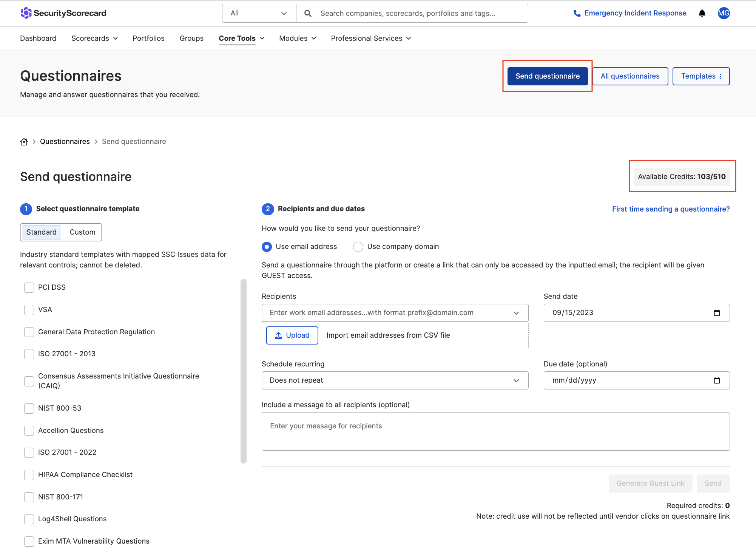Open the Dashboard menu item
The height and width of the screenshot is (547, 756).
coord(38,38)
